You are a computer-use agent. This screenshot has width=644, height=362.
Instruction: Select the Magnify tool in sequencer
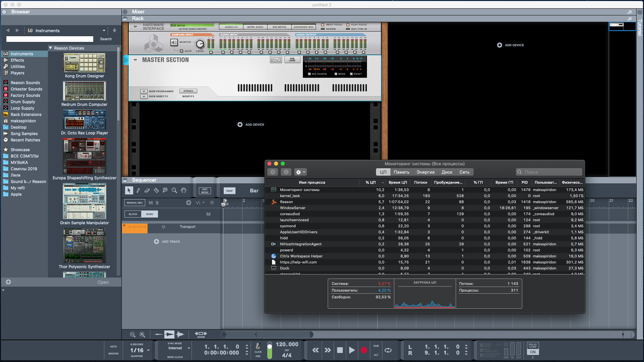174,190
